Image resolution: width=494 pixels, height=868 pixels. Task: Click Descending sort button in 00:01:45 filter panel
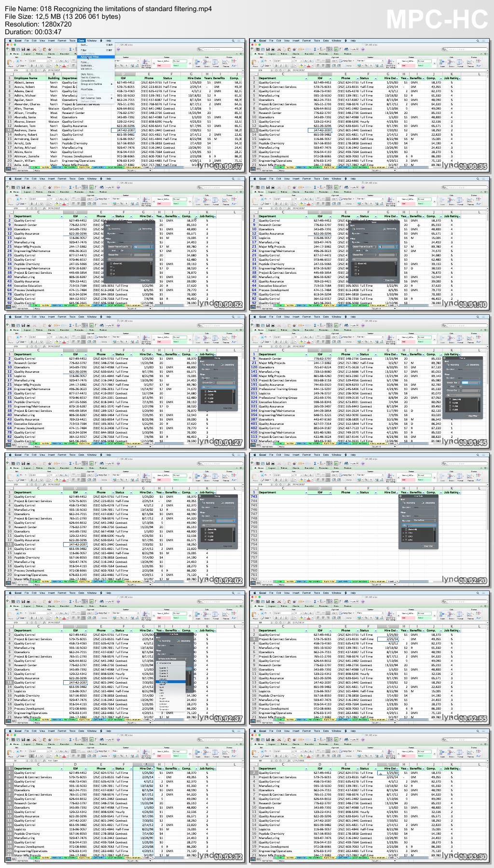click(x=472, y=364)
